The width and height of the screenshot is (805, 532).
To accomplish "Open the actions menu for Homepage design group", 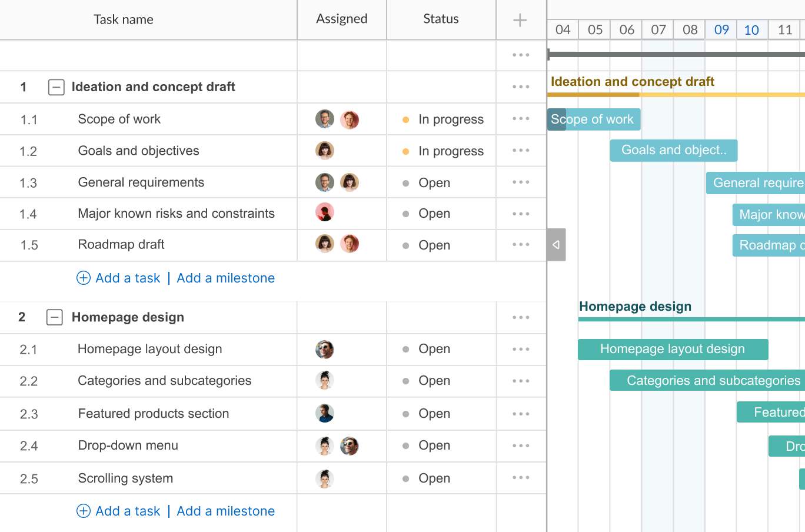I will coord(520,317).
